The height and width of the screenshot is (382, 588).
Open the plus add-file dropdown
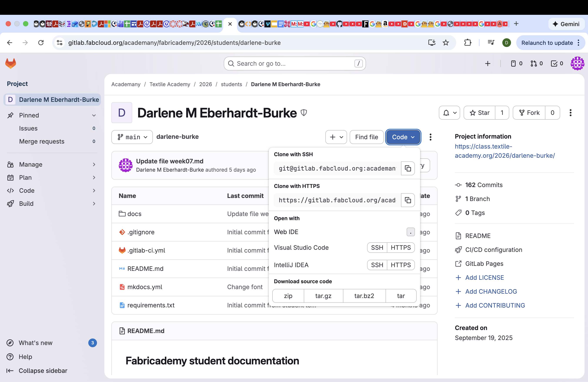tap(336, 137)
